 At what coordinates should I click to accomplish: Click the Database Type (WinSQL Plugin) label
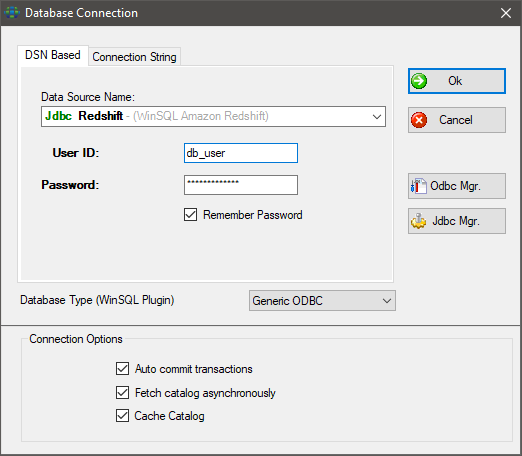point(97,300)
